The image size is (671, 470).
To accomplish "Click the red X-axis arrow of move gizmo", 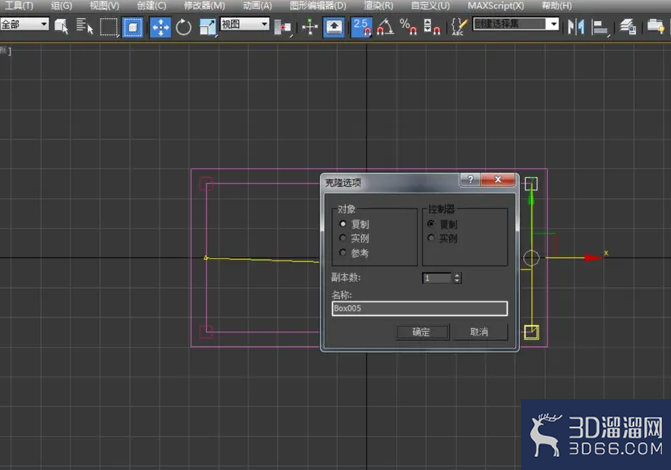I will (x=593, y=258).
